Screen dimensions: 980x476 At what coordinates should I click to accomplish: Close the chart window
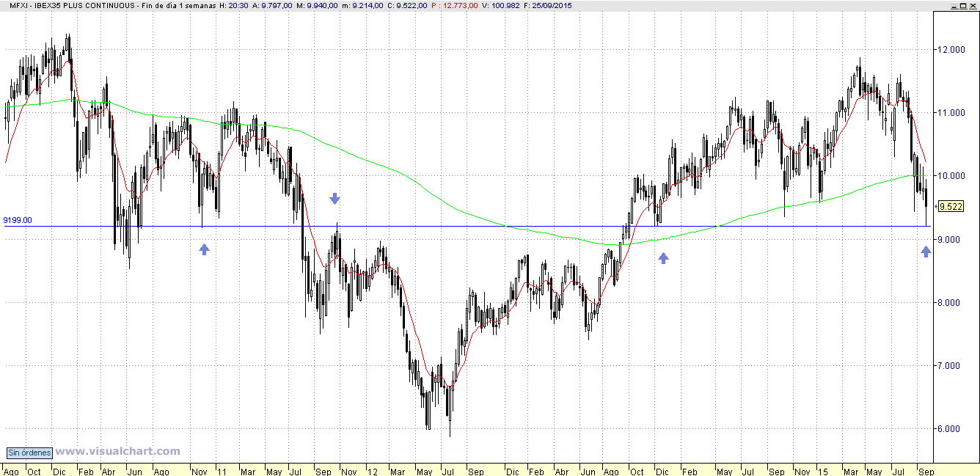(973, 5)
